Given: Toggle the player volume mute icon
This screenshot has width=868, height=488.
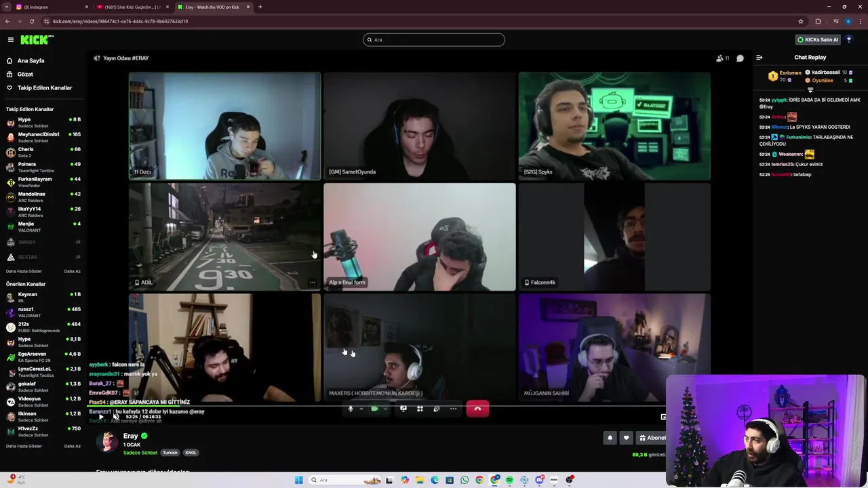Looking at the screenshot, I should [x=116, y=417].
